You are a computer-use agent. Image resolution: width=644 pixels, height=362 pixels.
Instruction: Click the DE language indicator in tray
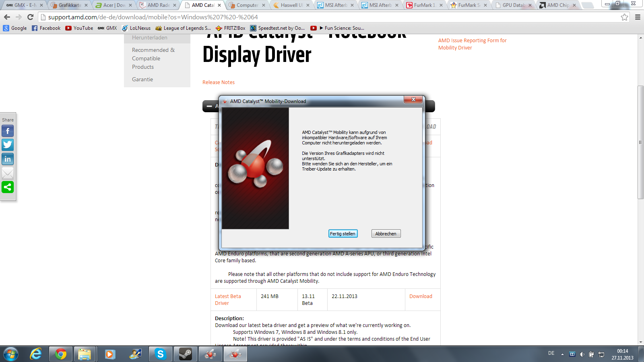(551, 353)
